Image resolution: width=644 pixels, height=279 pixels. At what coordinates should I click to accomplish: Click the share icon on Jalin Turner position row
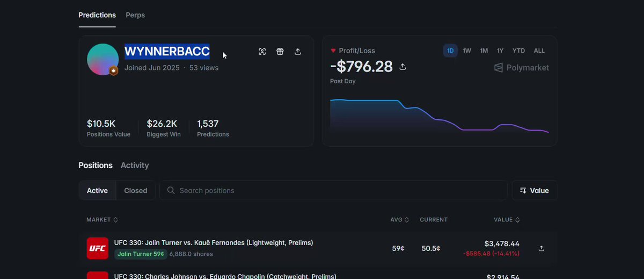point(541,248)
